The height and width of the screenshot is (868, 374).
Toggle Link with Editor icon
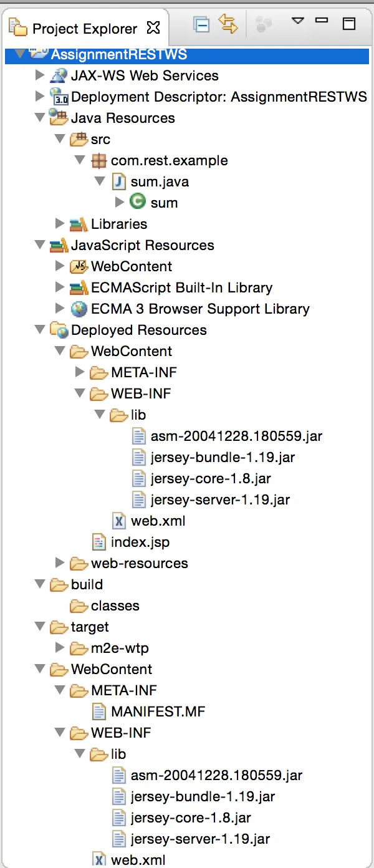(229, 24)
